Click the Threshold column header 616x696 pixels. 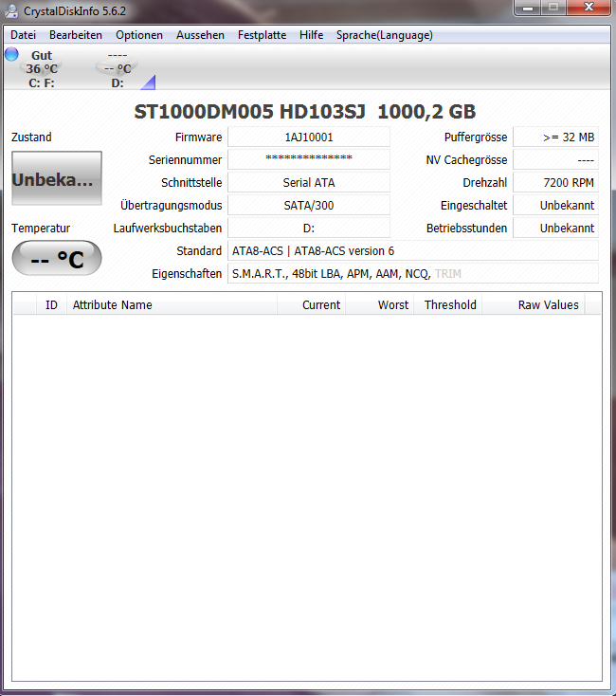(448, 305)
